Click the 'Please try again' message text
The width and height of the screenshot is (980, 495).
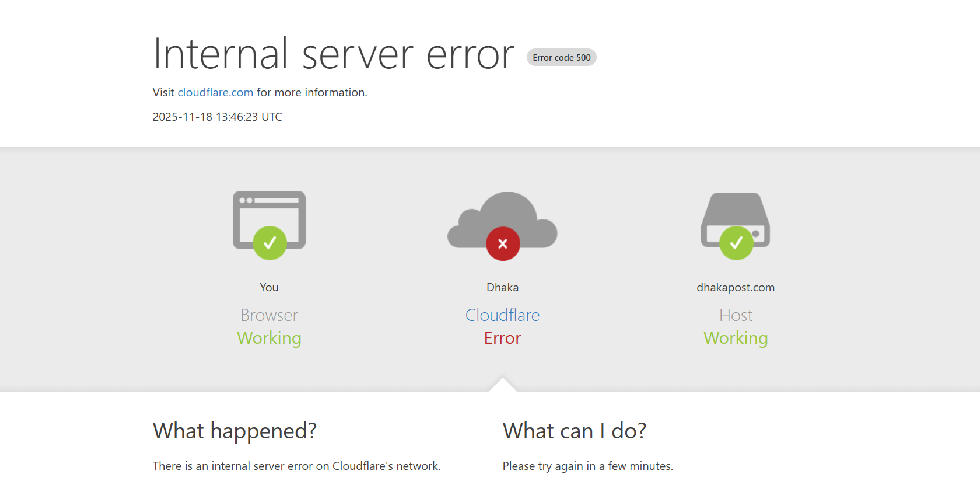click(x=587, y=466)
